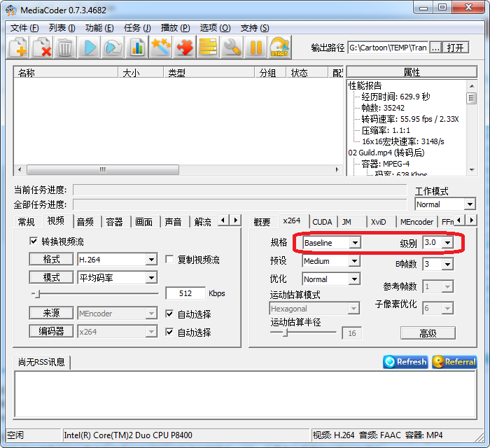Click the 高级 advanced button
Image resolution: width=490 pixels, height=448 pixels.
click(x=428, y=333)
